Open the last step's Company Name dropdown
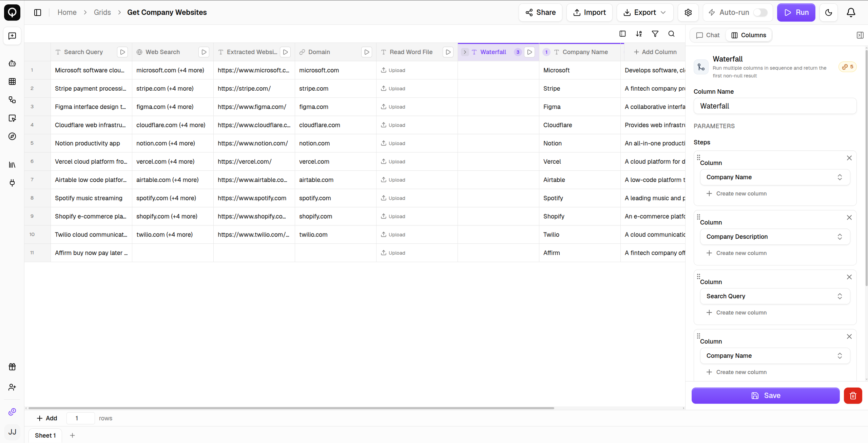This screenshot has width=868, height=443. click(775, 356)
